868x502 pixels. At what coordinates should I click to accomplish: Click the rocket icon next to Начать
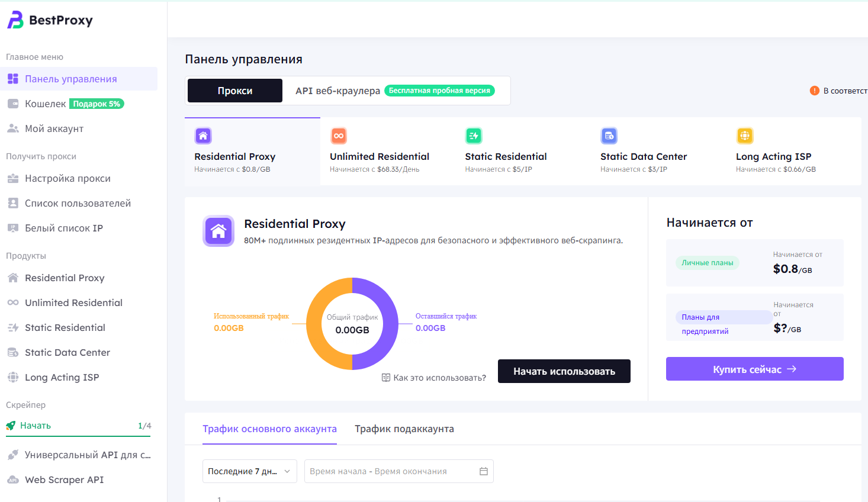tap(11, 426)
